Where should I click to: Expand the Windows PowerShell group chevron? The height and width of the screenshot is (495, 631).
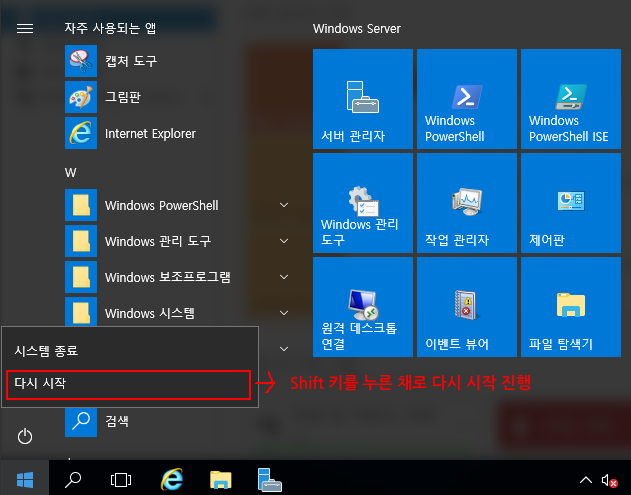tap(284, 205)
